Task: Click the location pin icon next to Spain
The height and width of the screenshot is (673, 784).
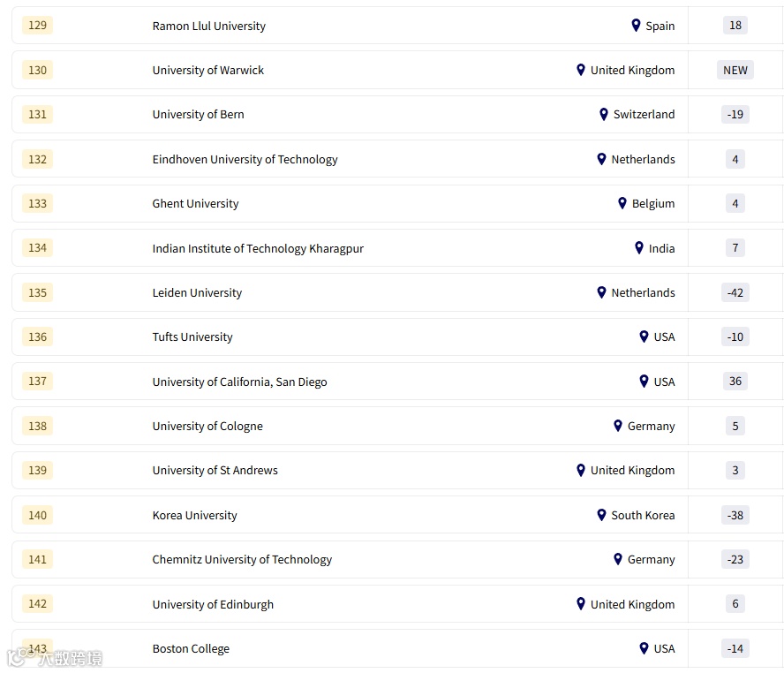Action: click(x=636, y=26)
